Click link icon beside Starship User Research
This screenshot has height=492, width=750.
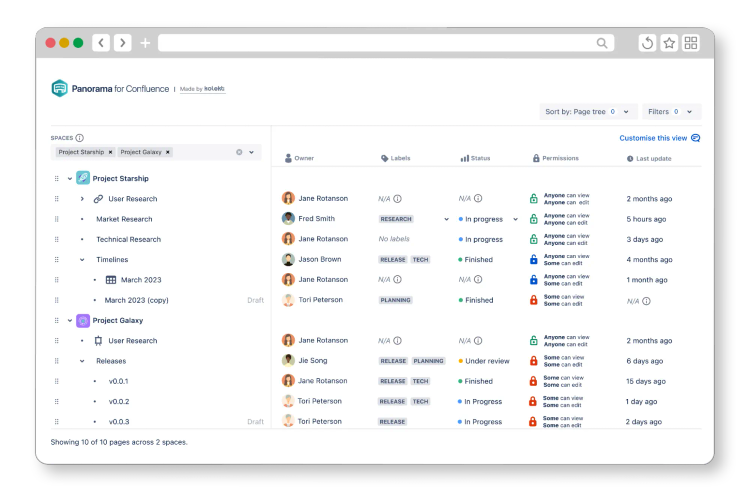tap(98, 198)
